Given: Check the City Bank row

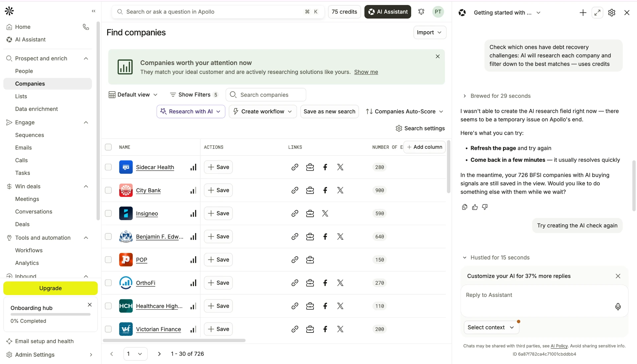Looking at the screenshot, I should tap(108, 190).
